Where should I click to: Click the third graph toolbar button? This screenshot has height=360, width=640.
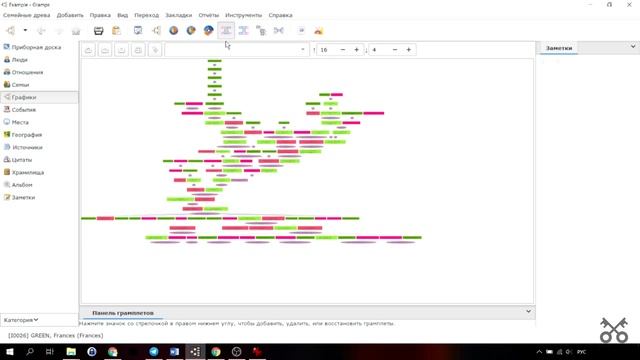click(122, 50)
